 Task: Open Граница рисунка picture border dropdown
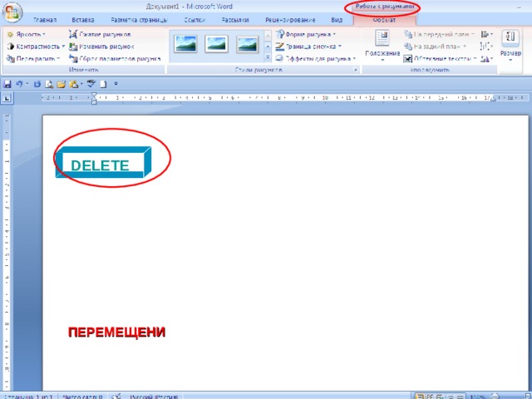[308, 47]
